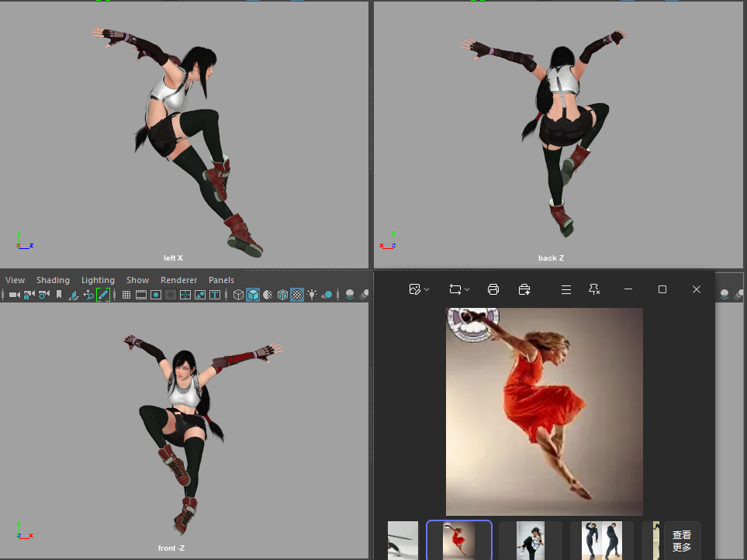Open the Renderer panel menu
747x560 pixels.
coord(178,280)
